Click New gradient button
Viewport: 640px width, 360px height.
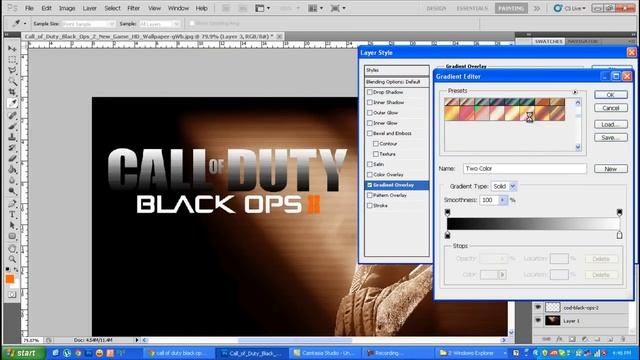[x=611, y=169]
